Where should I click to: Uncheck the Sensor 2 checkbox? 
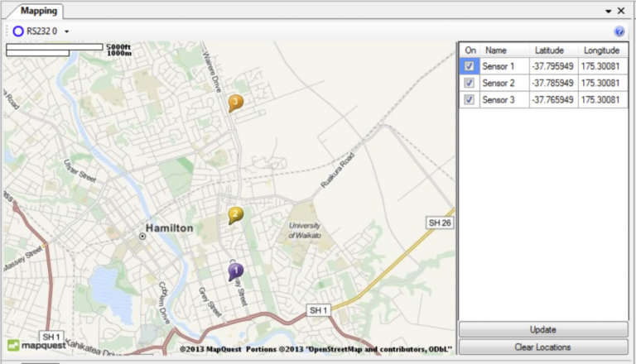[469, 83]
